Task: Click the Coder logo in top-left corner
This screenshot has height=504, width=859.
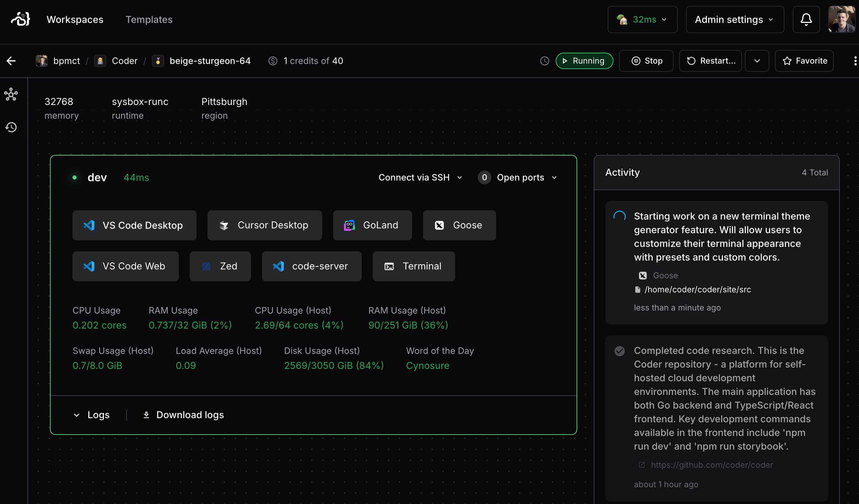Action: [21, 19]
